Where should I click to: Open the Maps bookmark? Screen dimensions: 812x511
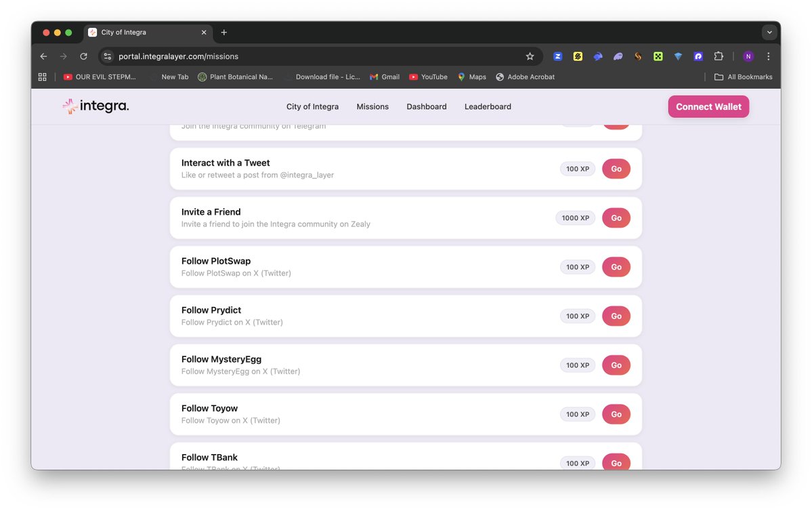pos(472,77)
